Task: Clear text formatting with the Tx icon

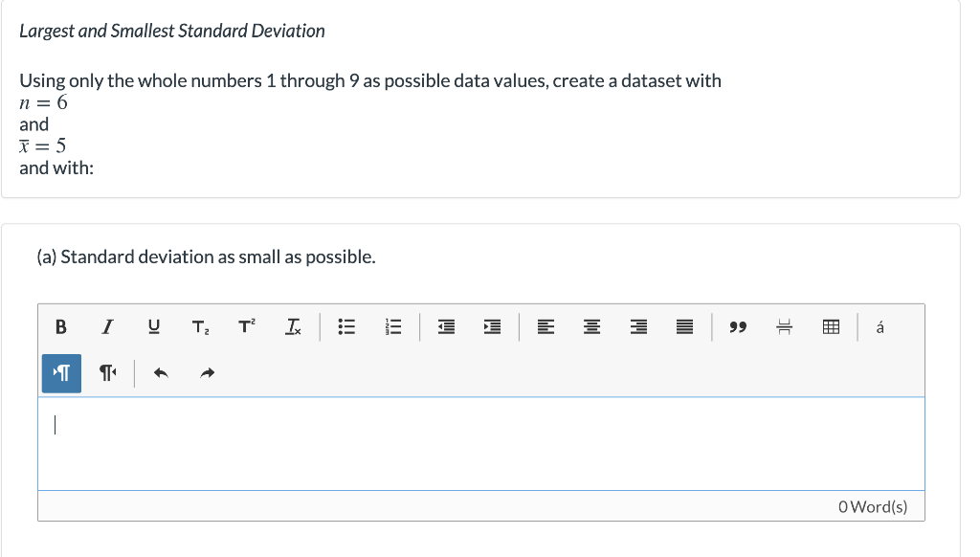Action: tap(292, 326)
